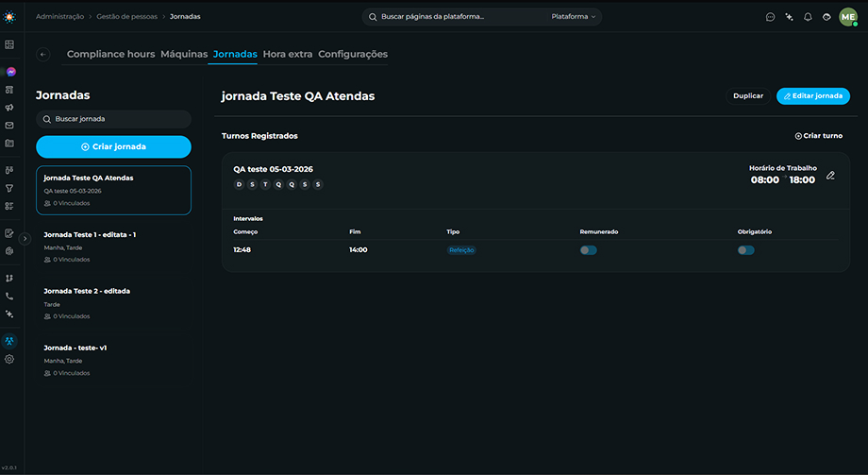Go to the Gestão de pessoas breadcrumb
868x475 pixels.
coord(126,17)
